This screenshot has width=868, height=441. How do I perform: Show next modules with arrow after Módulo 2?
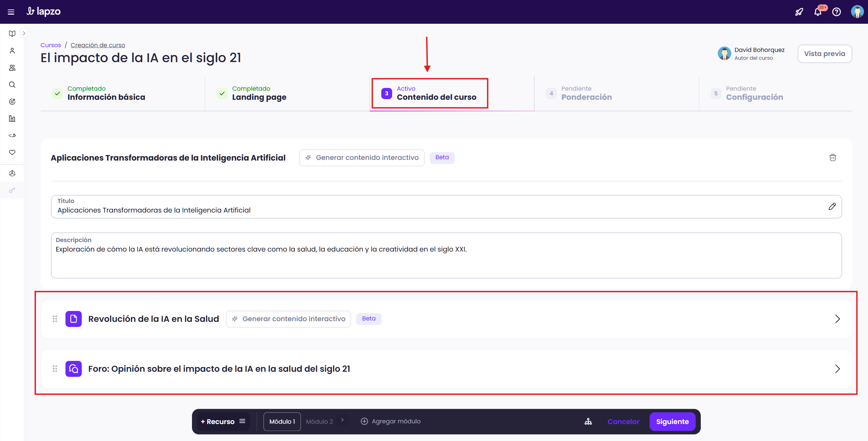[x=343, y=420]
